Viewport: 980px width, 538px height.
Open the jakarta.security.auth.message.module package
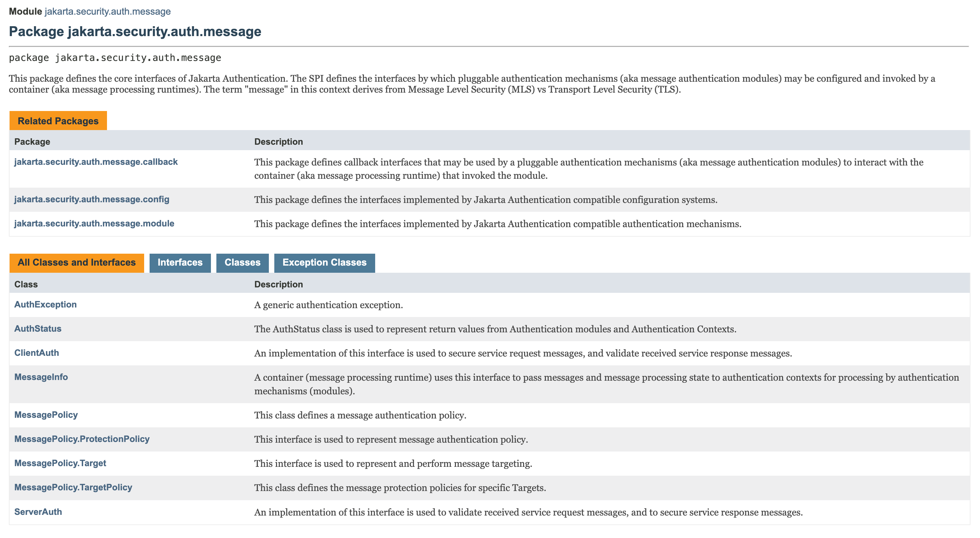coord(94,224)
